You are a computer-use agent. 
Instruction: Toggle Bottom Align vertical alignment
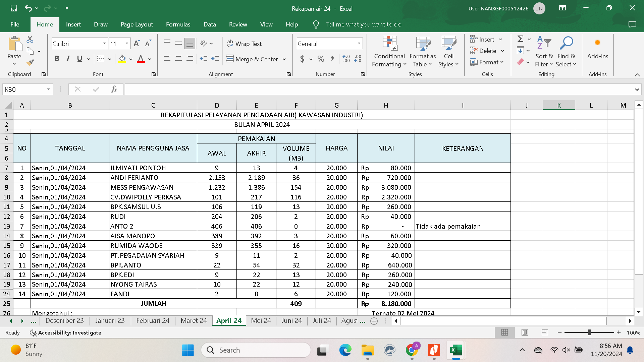tap(190, 44)
